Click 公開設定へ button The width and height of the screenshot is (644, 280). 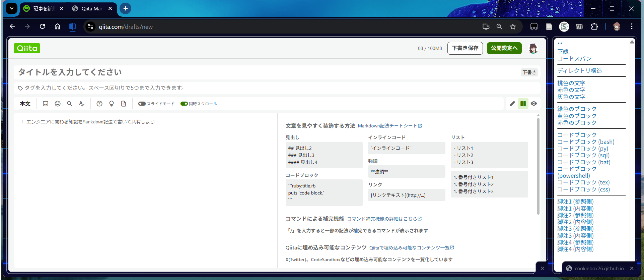click(504, 48)
